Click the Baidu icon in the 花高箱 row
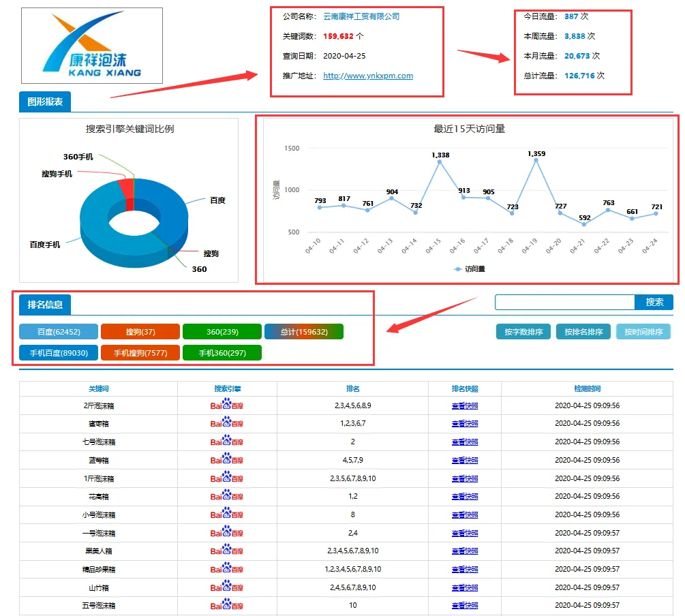Viewport: 685px width, 616px height. click(x=227, y=497)
